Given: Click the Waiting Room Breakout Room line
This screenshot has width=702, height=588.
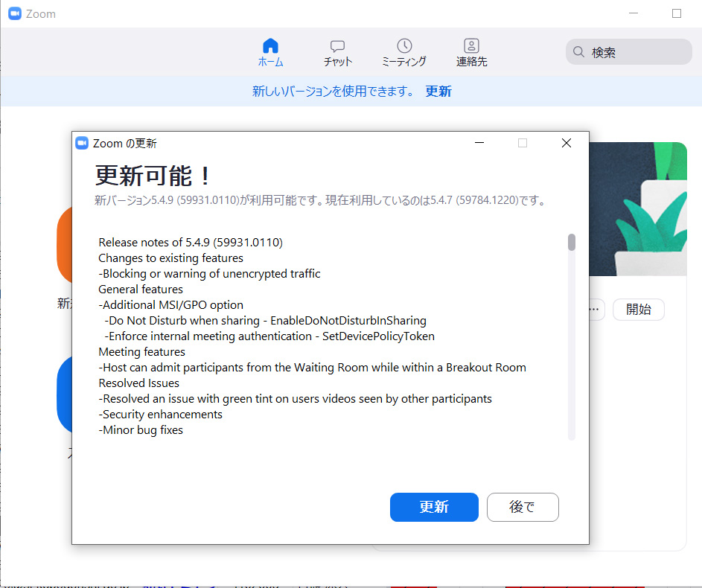Looking at the screenshot, I should [x=312, y=368].
